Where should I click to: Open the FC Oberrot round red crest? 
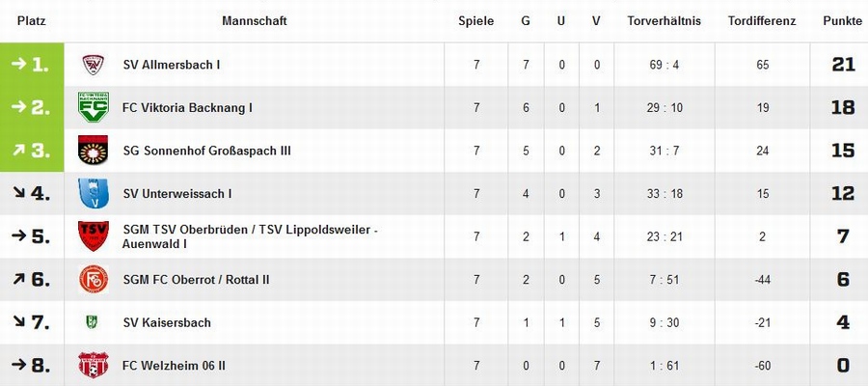click(93, 279)
